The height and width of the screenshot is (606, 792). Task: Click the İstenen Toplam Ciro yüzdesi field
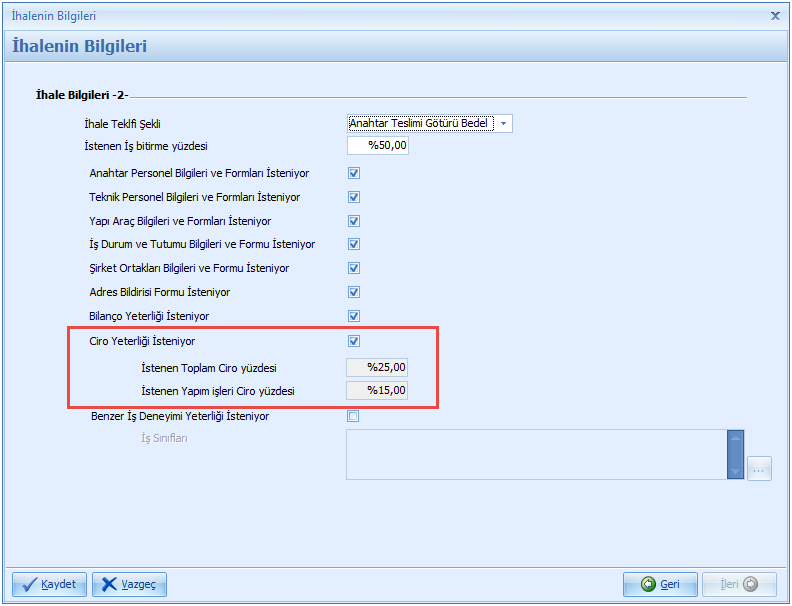click(x=378, y=368)
